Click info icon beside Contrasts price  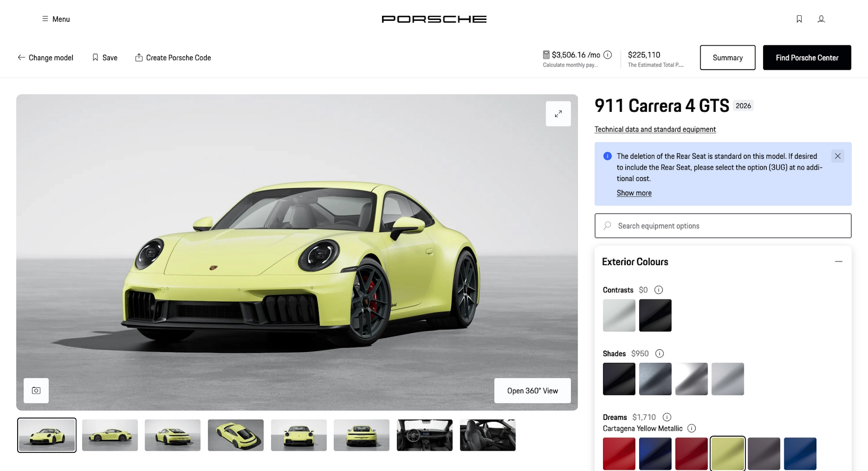click(658, 290)
